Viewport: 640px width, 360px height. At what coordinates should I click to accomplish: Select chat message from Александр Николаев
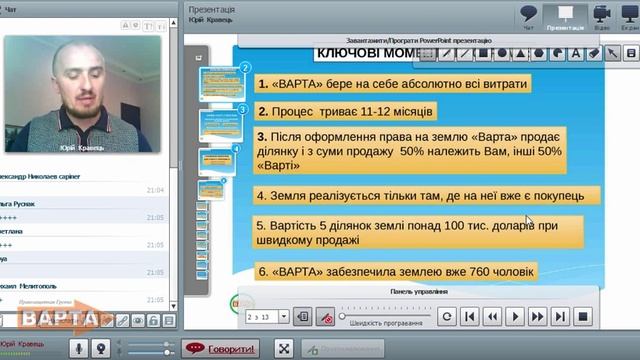(x=84, y=184)
